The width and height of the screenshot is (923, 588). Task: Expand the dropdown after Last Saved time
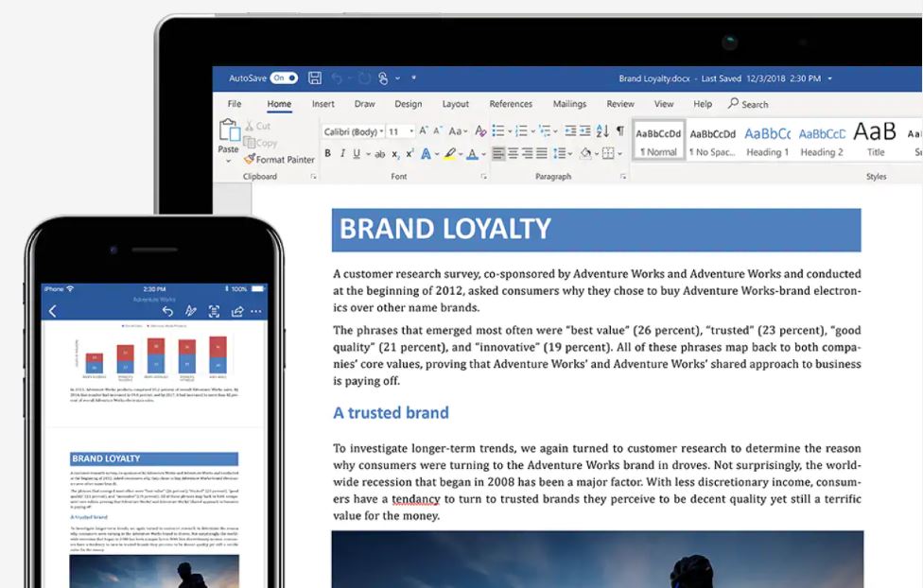[830, 78]
